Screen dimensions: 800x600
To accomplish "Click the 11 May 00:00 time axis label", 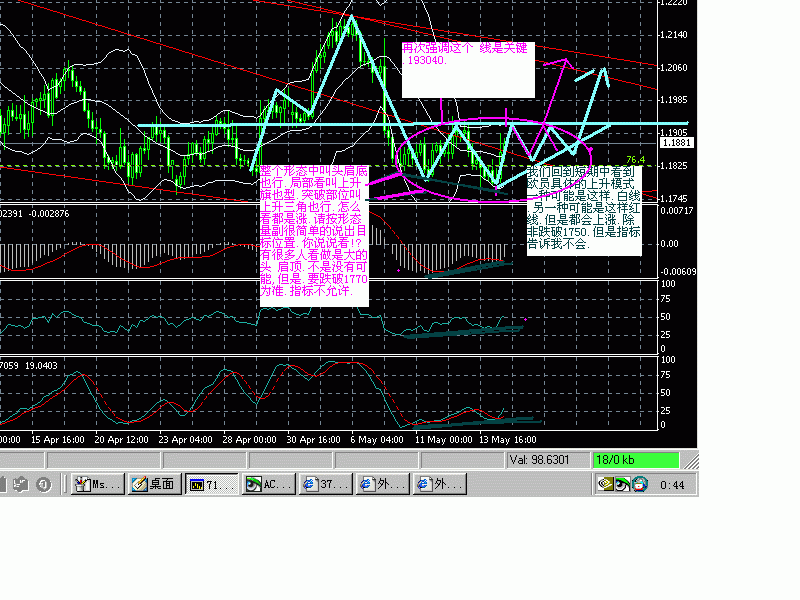I will tap(444, 440).
